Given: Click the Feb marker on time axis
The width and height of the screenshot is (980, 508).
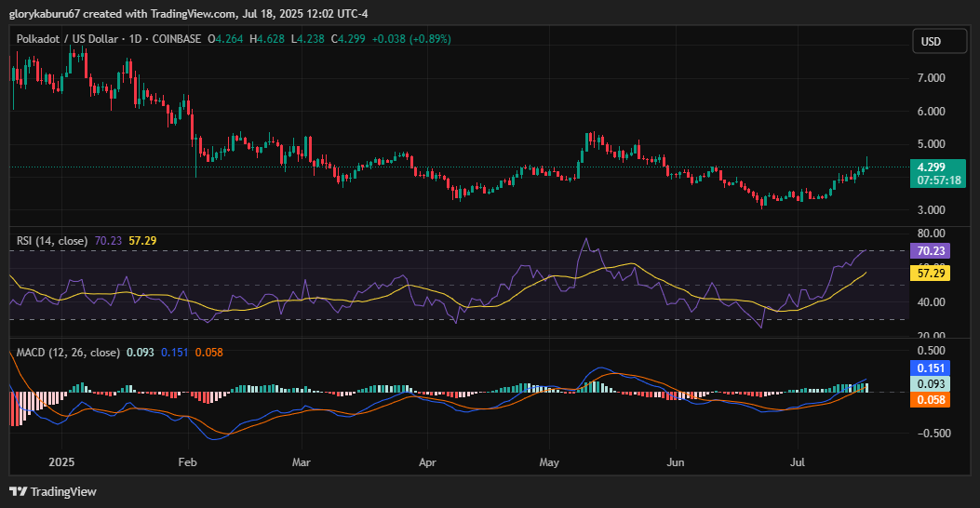Looking at the screenshot, I should tap(187, 461).
